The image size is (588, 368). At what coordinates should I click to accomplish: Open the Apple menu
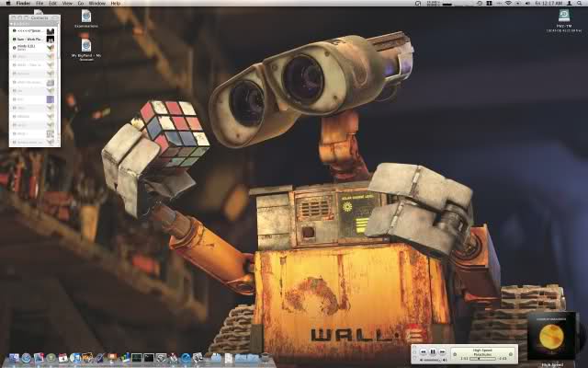point(8,3)
